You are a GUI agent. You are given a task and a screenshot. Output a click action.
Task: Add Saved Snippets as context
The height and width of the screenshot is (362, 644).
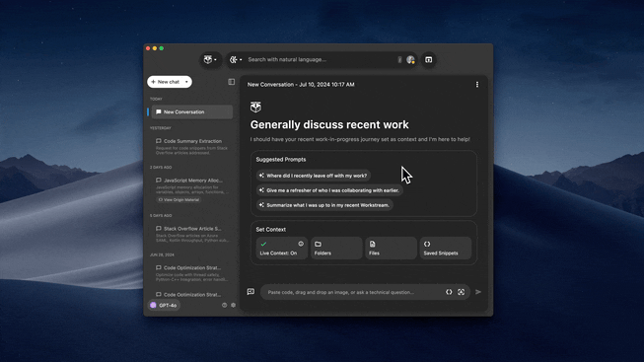[x=446, y=249]
